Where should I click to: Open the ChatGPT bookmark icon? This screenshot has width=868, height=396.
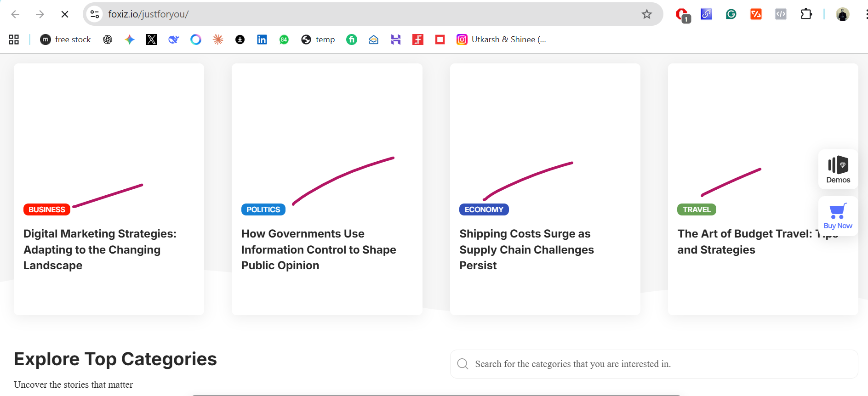tap(108, 40)
